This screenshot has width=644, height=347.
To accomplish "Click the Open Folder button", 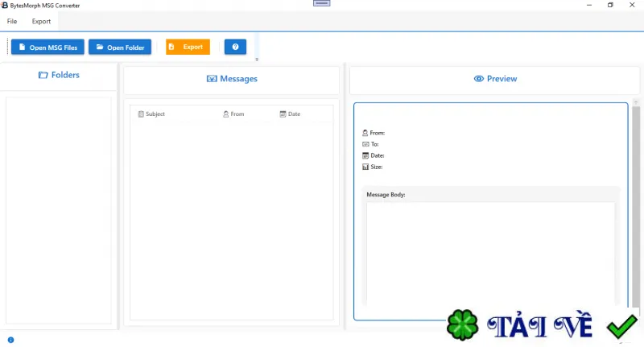I will click(x=120, y=48).
